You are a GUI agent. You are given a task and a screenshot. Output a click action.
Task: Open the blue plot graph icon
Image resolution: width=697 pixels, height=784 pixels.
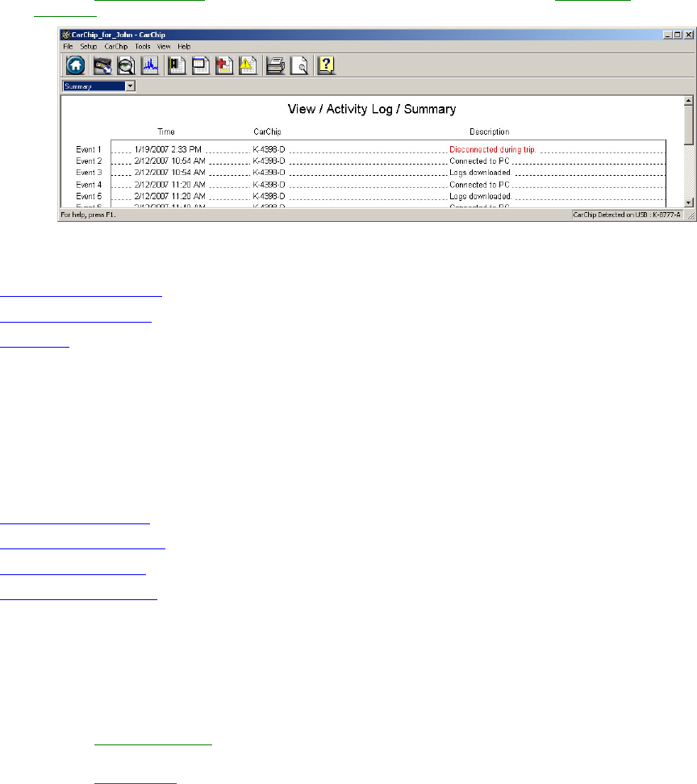(x=149, y=65)
